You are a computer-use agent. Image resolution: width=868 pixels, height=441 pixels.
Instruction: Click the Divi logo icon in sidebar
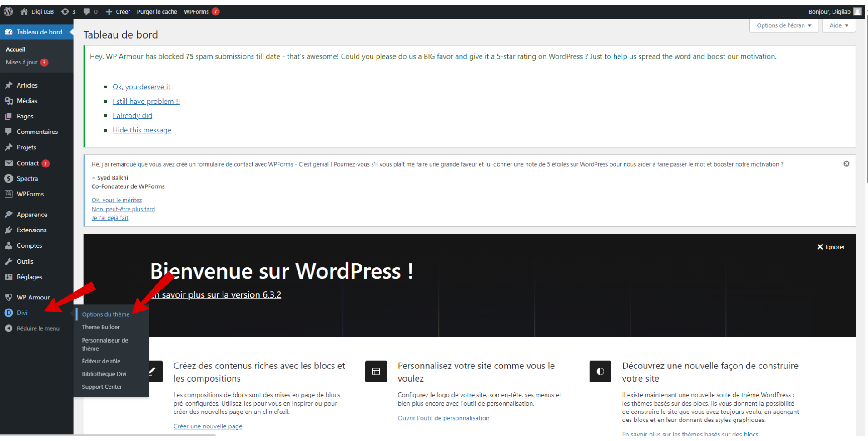click(9, 313)
